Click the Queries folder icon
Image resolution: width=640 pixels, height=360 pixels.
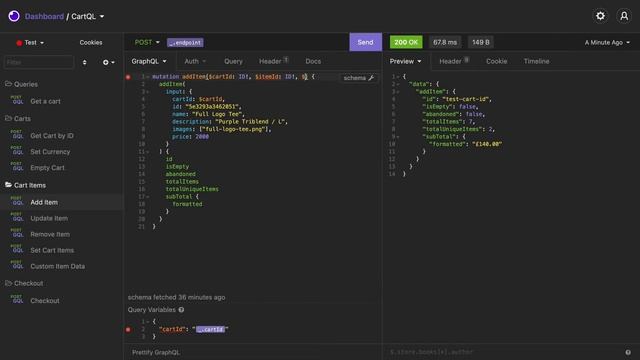8,84
